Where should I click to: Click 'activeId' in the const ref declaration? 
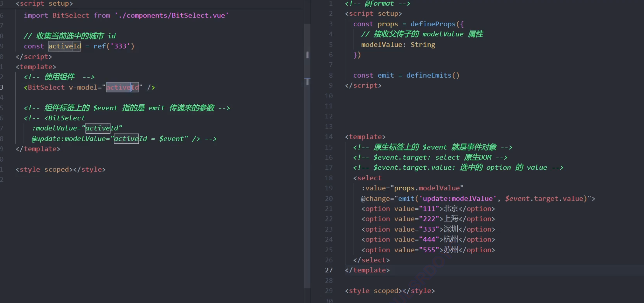click(65, 46)
